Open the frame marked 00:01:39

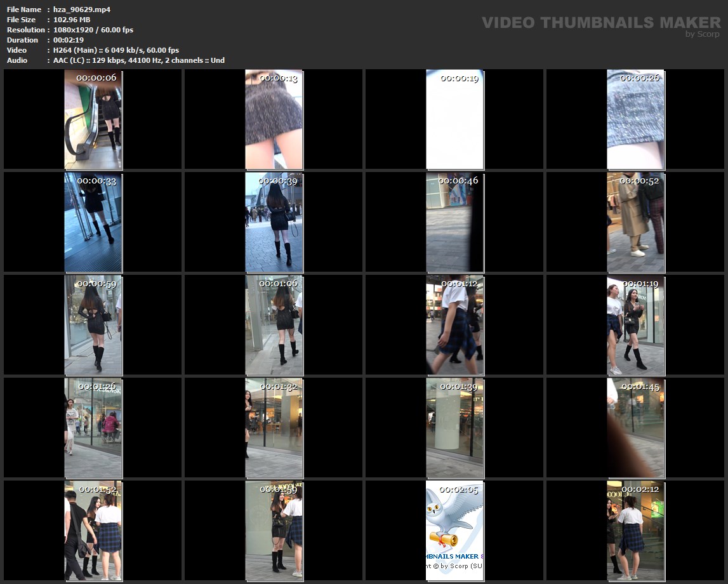click(x=454, y=428)
